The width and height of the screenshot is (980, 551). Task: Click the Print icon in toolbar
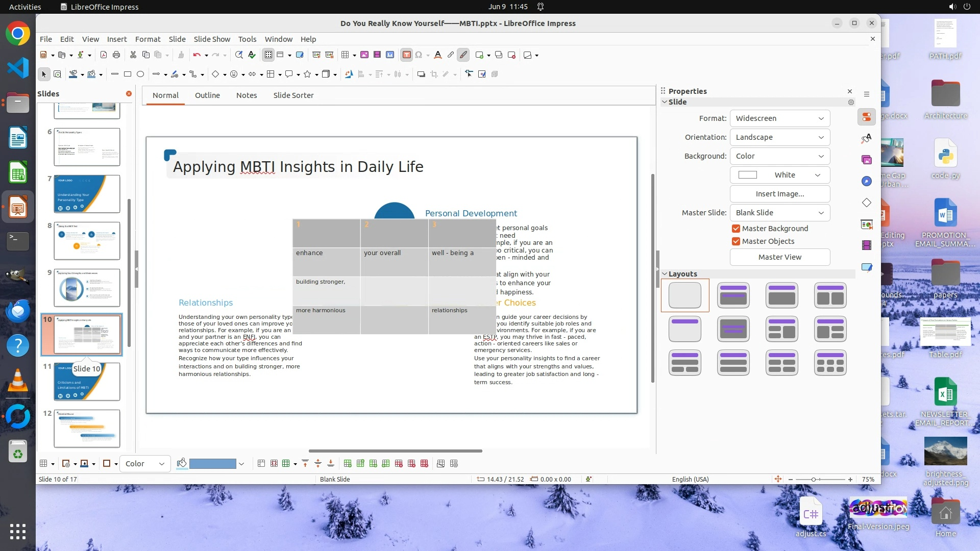point(116,55)
